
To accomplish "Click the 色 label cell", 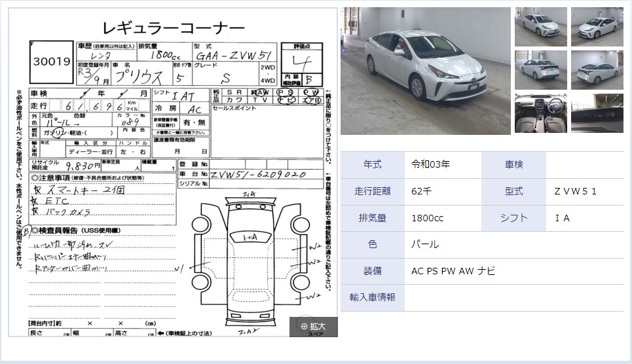I will [x=373, y=245].
